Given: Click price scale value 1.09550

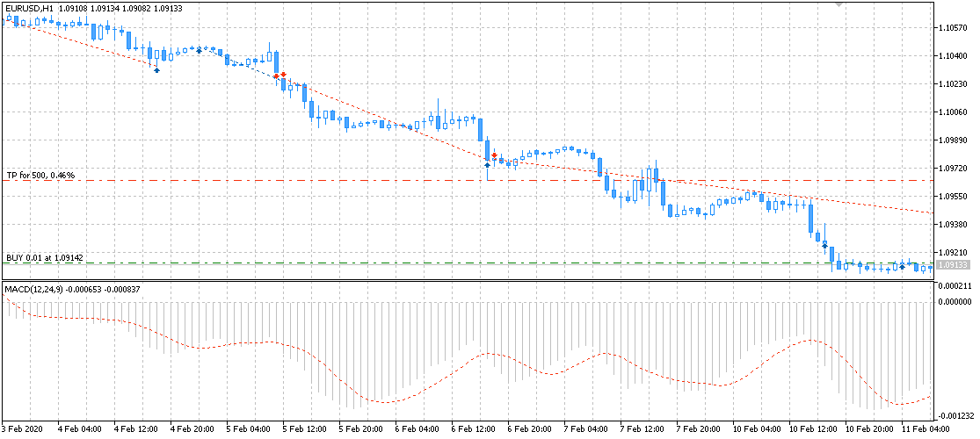Looking at the screenshot, I should (x=953, y=196).
